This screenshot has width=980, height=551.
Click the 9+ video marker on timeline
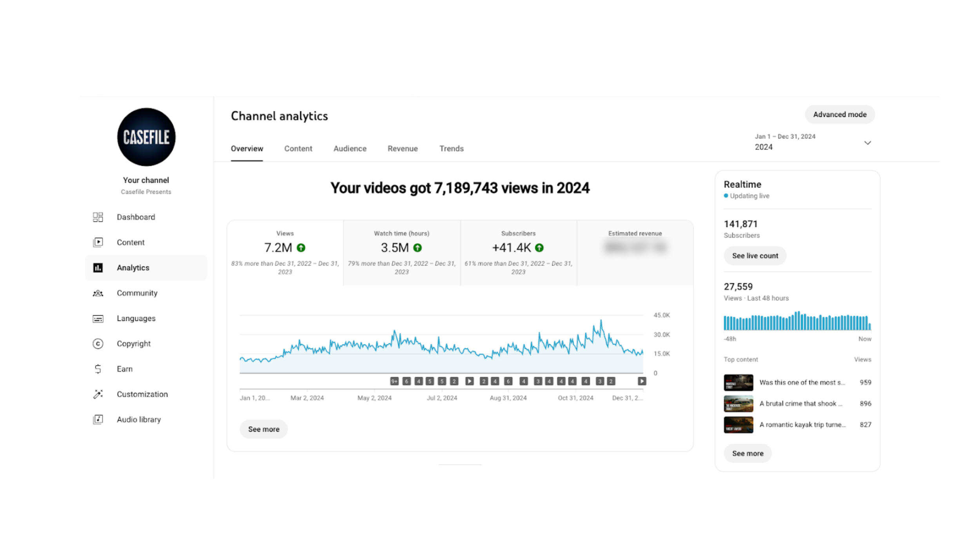point(394,381)
